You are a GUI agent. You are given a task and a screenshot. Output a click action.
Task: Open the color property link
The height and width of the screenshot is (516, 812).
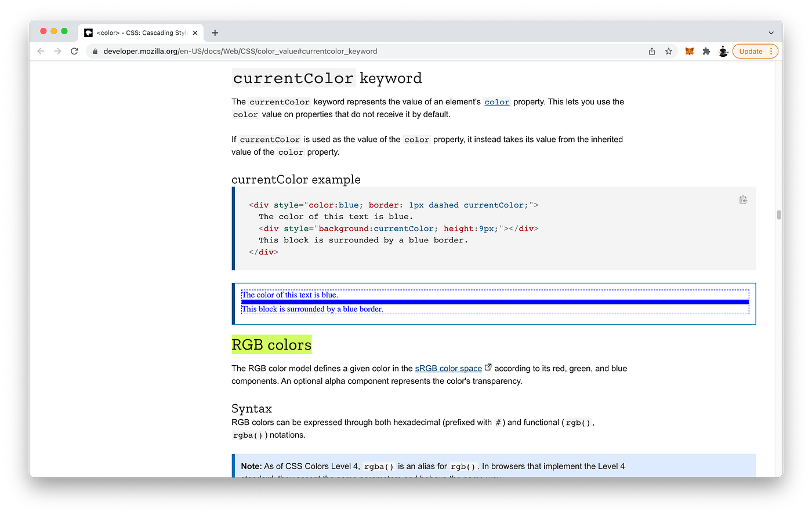coord(496,101)
